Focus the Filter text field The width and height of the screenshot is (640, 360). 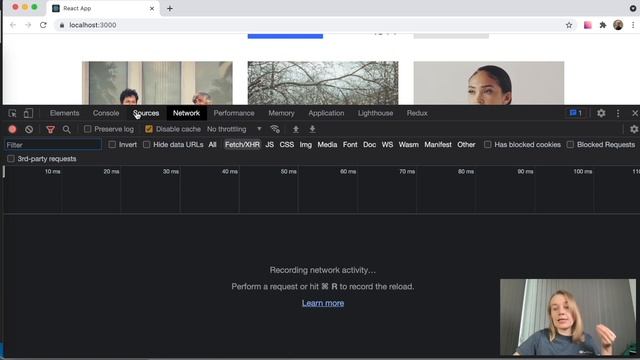pyautogui.click(x=53, y=144)
